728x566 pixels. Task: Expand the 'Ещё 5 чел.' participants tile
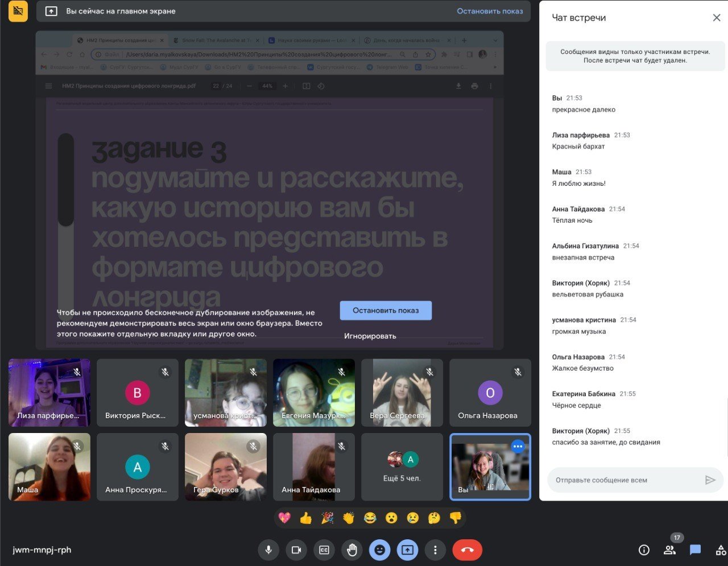402,467
